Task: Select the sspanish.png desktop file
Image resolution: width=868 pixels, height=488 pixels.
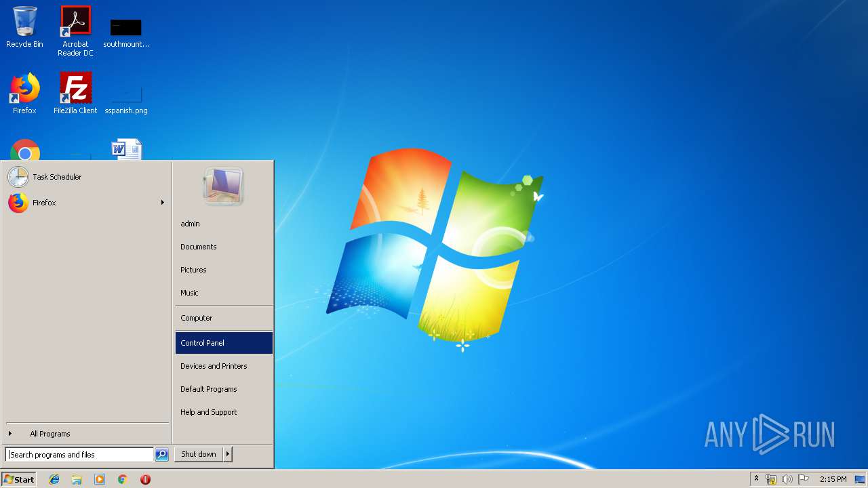Action: click(x=126, y=98)
